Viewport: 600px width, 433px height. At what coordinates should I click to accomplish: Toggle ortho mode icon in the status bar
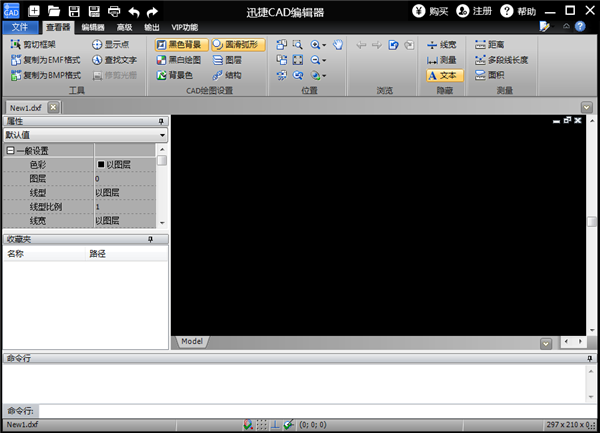click(275, 425)
